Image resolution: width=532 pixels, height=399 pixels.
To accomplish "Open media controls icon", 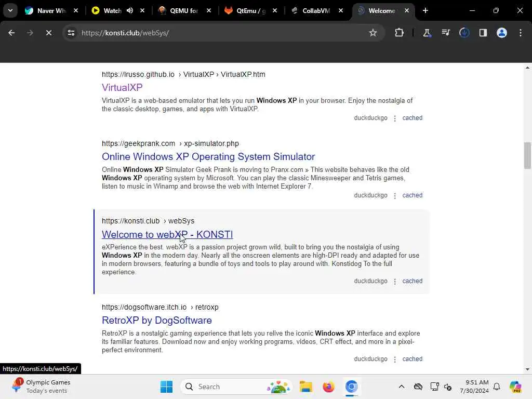I will 445,33.
